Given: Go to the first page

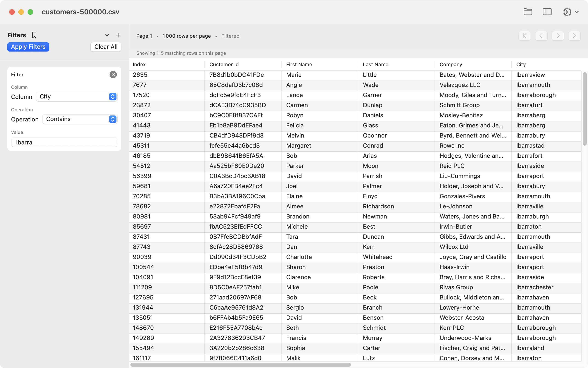Looking at the screenshot, I should click(525, 36).
